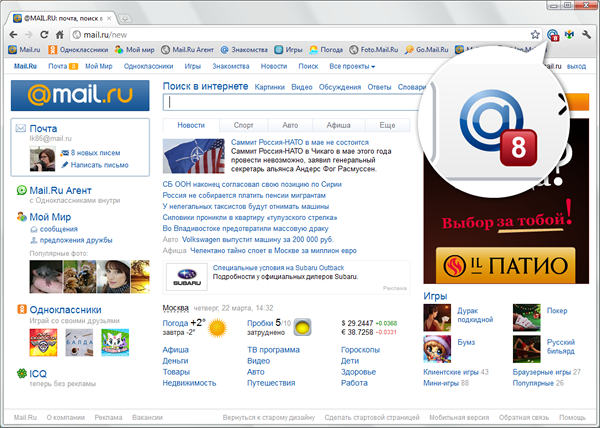Click the выход logout link
Viewport: 600px width, 428px height.
point(576,66)
